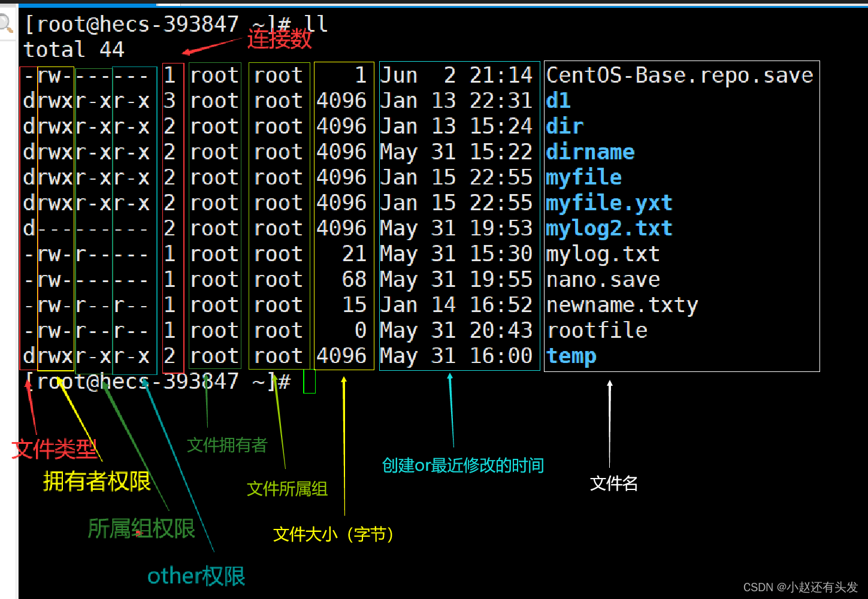The width and height of the screenshot is (868, 599).
Task: Click the size value 68 for nano.save
Action: point(354,280)
